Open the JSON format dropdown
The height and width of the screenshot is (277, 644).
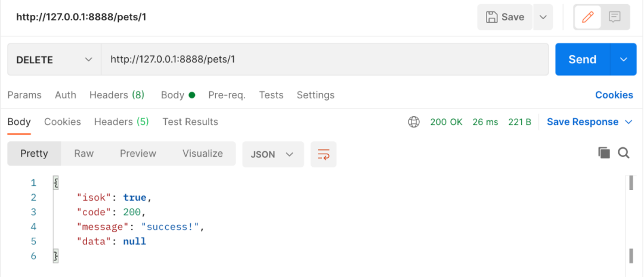point(273,154)
